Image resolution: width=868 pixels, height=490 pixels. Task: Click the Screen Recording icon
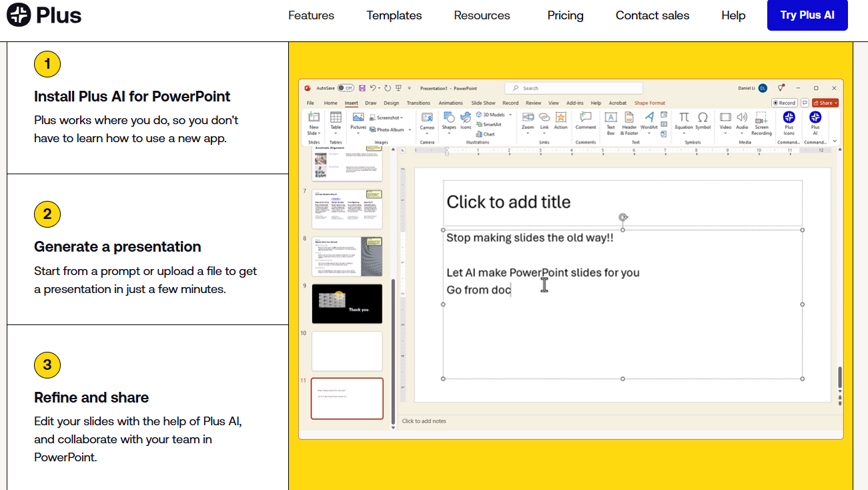coord(761,117)
